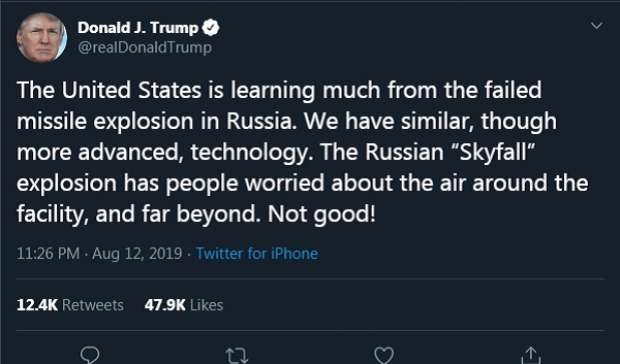This screenshot has height=364, width=620.
Task: View the 47.9K Likes list
Action: tap(184, 305)
